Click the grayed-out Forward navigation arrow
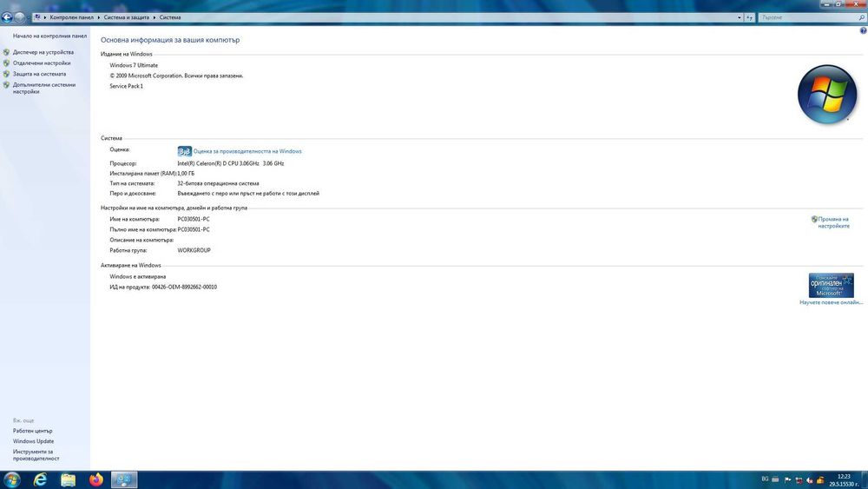The image size is (868, 489). (x=19, y=17)
